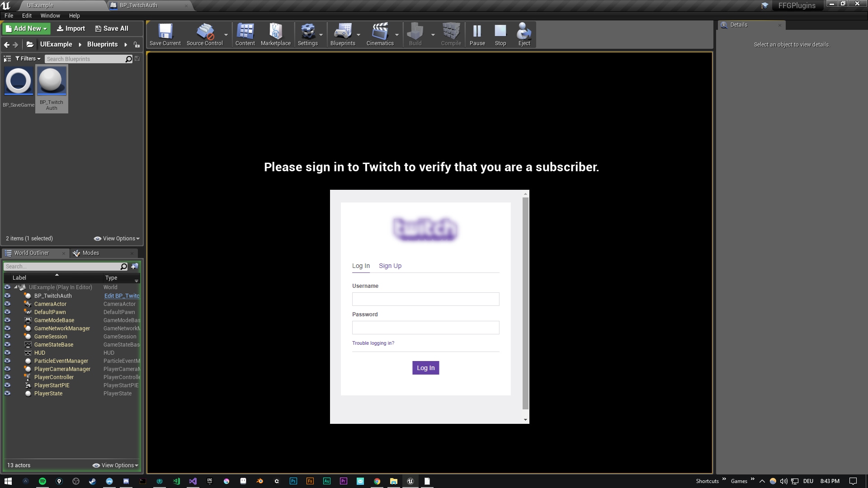Viewport: 868px width, 488px height.
Task: Save Current level with the toolbar icon
Action: [165, 34]
